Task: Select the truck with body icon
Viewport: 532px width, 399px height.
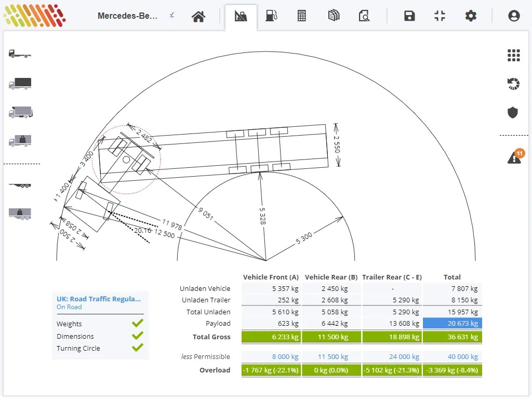Action: [20, 84]
